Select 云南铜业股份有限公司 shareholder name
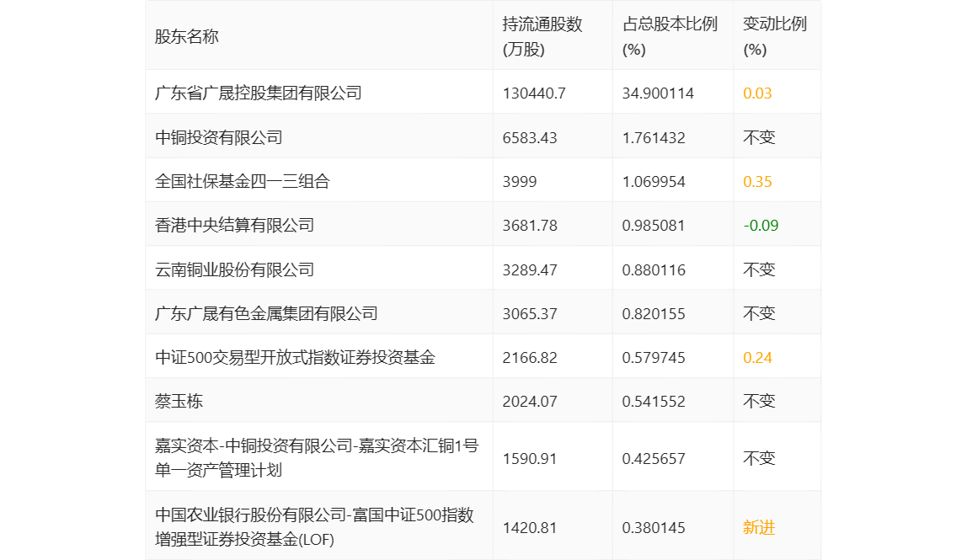The width and height of the screenshot is (967, 560). pos(234,269)
